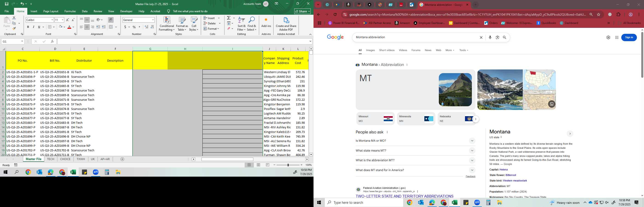Click the Insert Function fx icon

(x=52, y=41)
